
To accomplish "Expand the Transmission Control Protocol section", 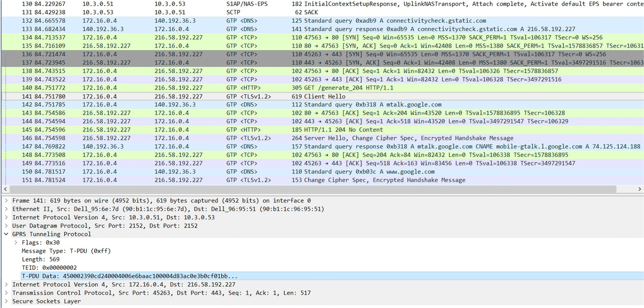I will click(x=6, y=293).
